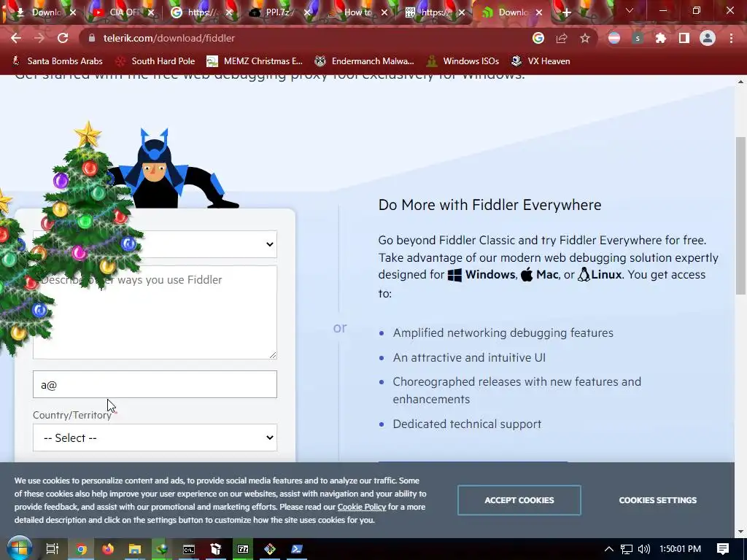This screenshot has height=560, width=747.
Task: Switch to the Google https tab
Action: pos(200,13)
